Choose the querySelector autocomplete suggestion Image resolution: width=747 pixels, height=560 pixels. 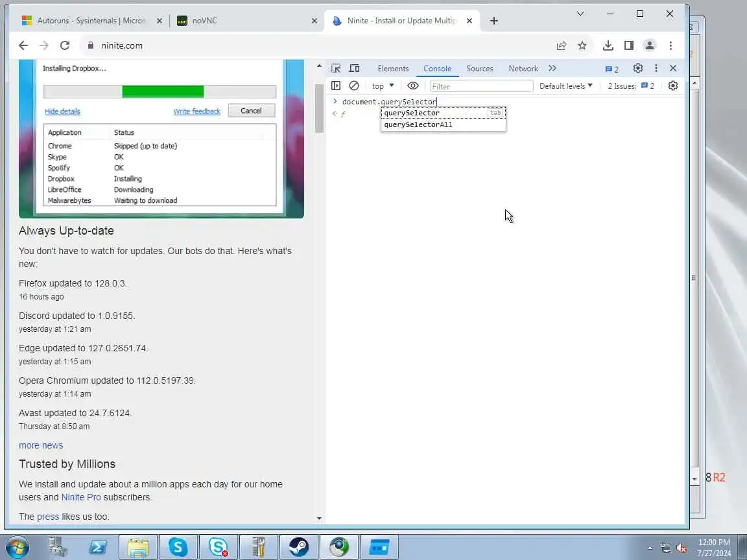tap(443, 113)
